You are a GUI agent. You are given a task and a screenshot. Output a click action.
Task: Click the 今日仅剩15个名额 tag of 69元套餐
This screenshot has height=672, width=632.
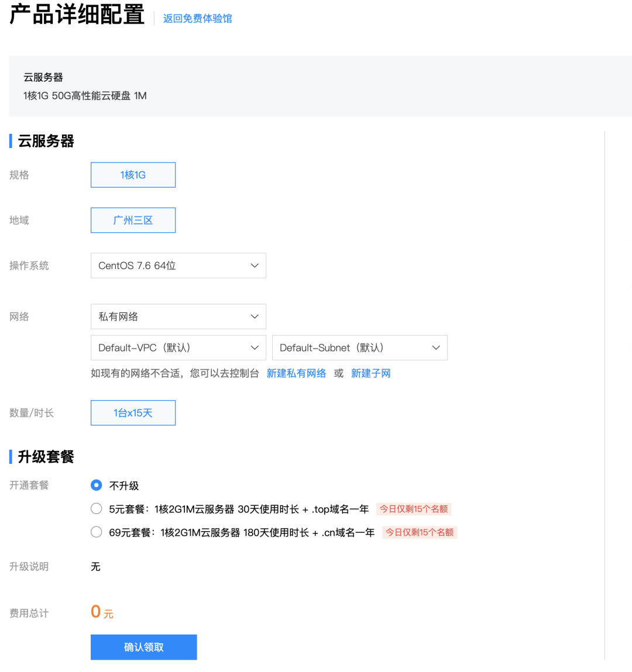click(x=420, y=532)
